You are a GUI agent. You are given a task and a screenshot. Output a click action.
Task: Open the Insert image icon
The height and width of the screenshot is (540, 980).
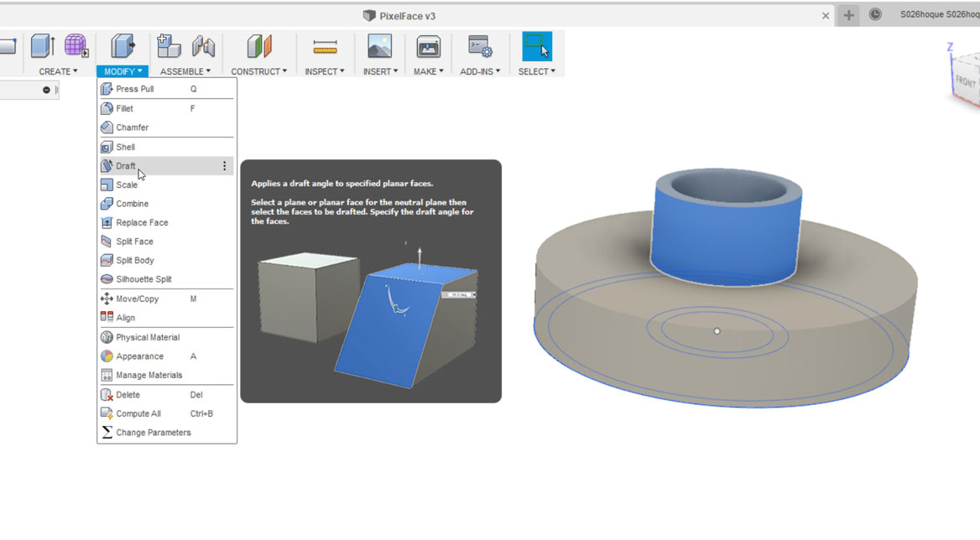379,47
